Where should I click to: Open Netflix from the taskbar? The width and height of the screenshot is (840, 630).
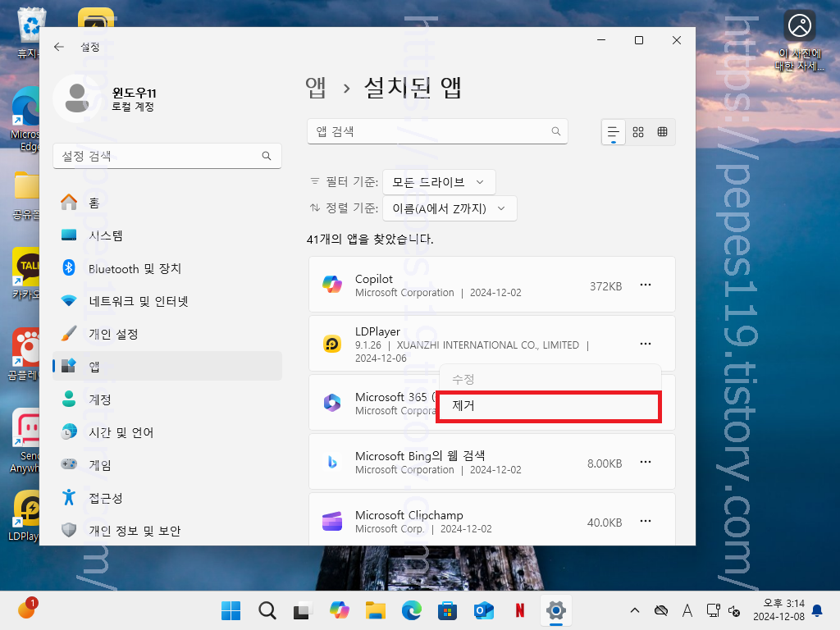pos(519,610)
